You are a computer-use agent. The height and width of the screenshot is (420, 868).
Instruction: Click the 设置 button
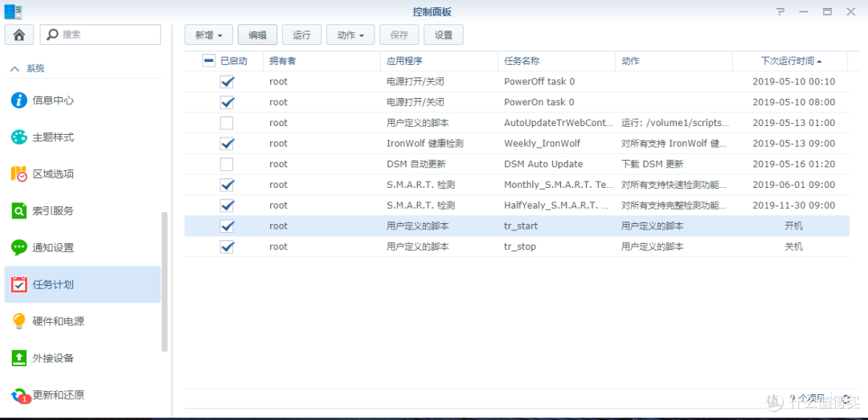point(444,35)
